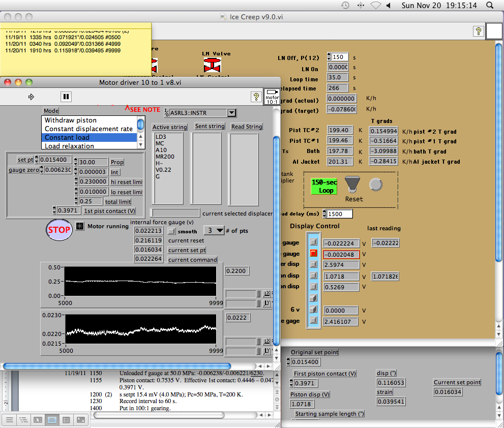Click the Ice Creep context help icon
The height and width of the screenshot is (428, 504).
click(478, 31)
